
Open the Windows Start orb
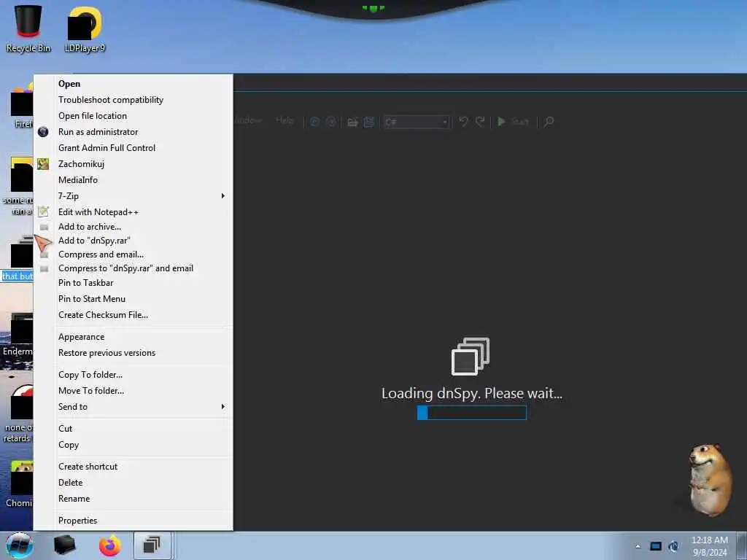click(x=19, y=545)
